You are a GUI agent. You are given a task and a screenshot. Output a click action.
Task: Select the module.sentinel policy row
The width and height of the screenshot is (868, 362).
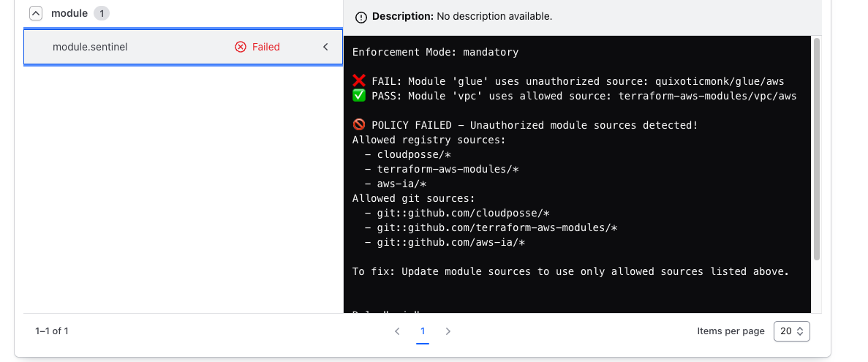pyautogui.click(x=132, y=47)
